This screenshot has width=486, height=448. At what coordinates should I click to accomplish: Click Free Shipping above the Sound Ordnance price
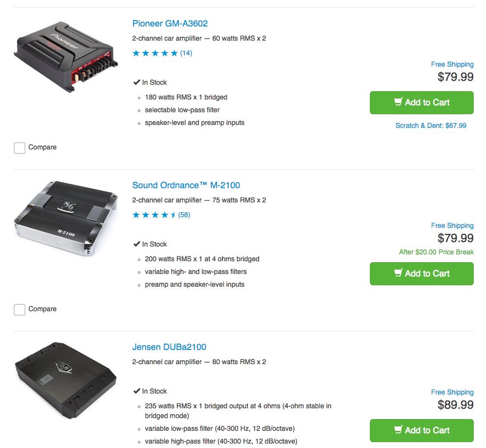tap(452, 225)
